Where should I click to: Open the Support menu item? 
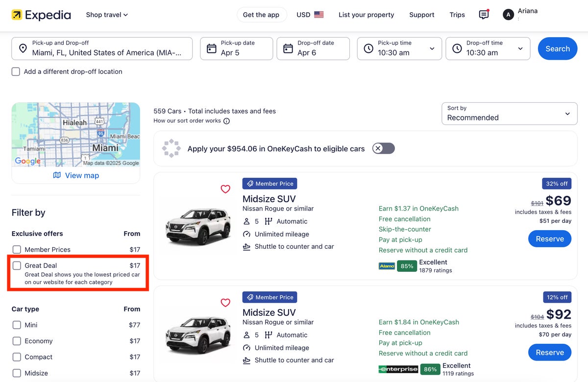click(422, 15)
